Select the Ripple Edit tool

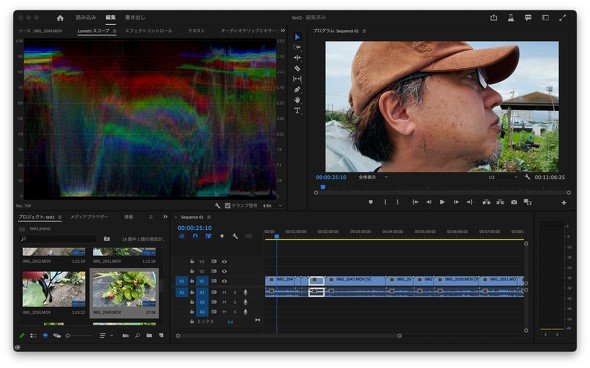pos(297,58)
